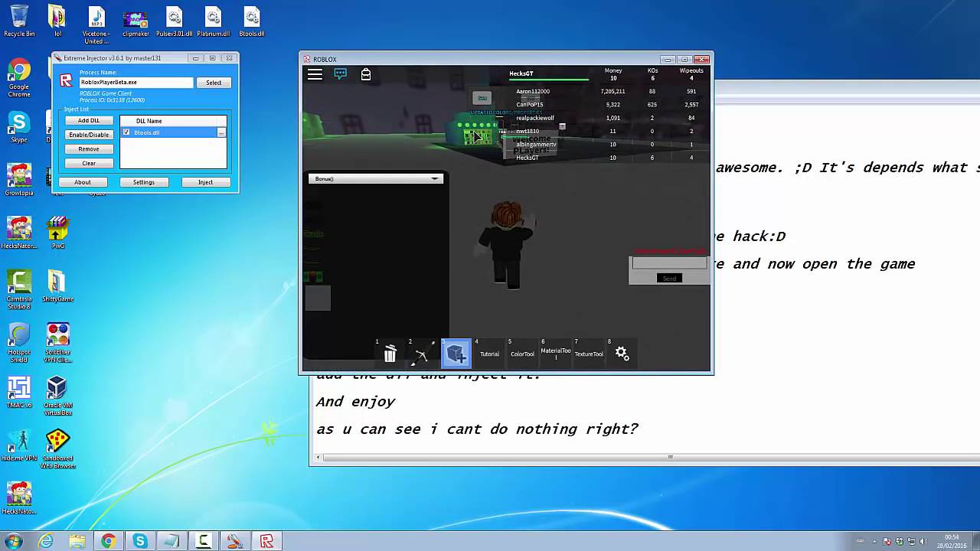
Task: Click albingammertv in the leaderboard
Action: pos(536,144)
